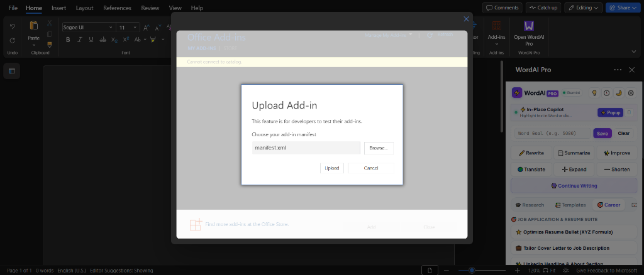The width and height of the screenshot is (644, 275).
Task: Switch to the Insert ribbon tab
Action: coord(58,8)
